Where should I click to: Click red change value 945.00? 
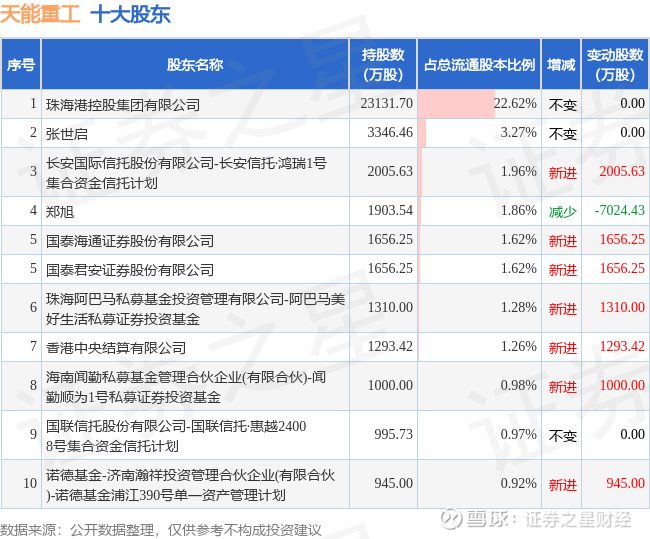coord(625,483)
